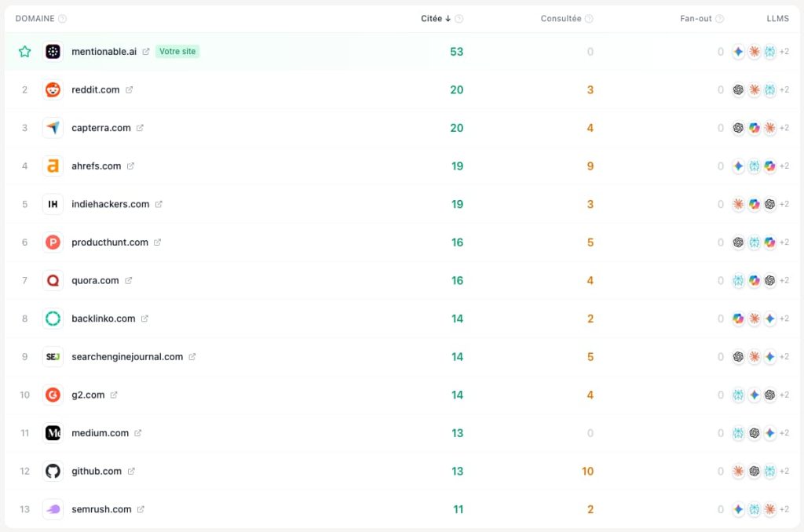The image size is (804, 532).
Task: Open quora.com external link icon
Action: pyautogui.click(x=129, y=280)
